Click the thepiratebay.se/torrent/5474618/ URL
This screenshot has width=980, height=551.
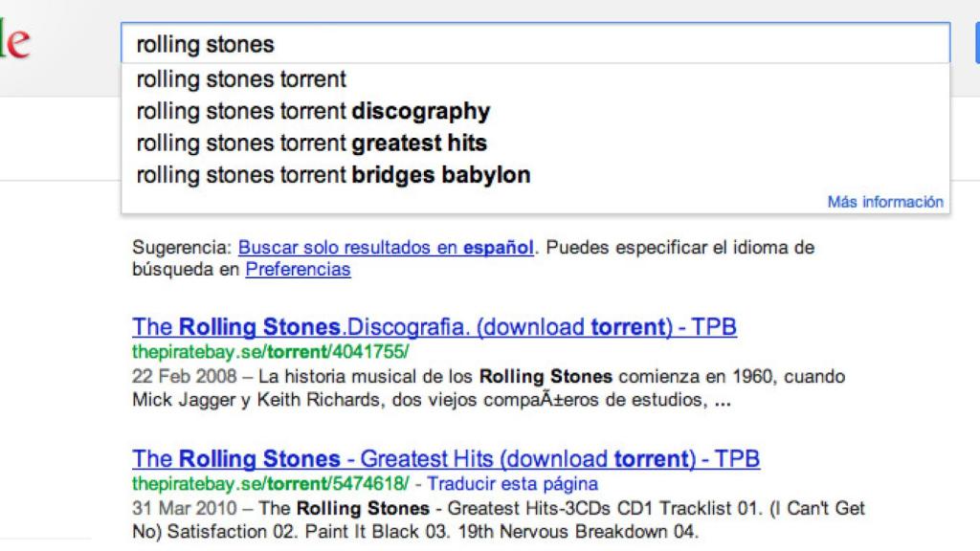pos(271,483)
